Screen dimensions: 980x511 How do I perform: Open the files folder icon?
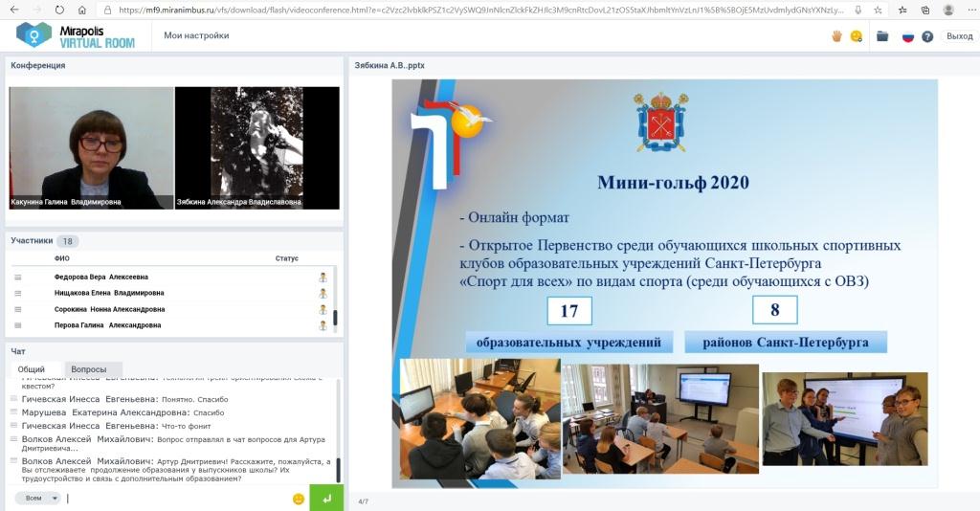882,36
